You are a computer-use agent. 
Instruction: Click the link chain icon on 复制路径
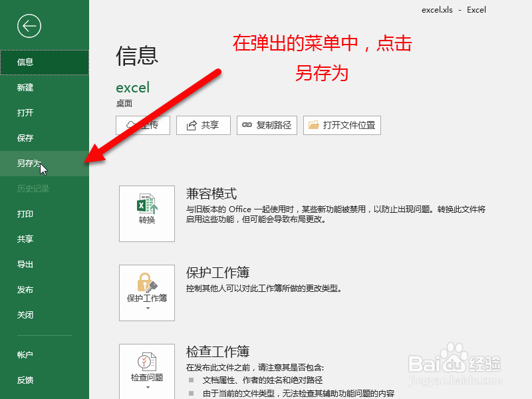click(247, 125)
